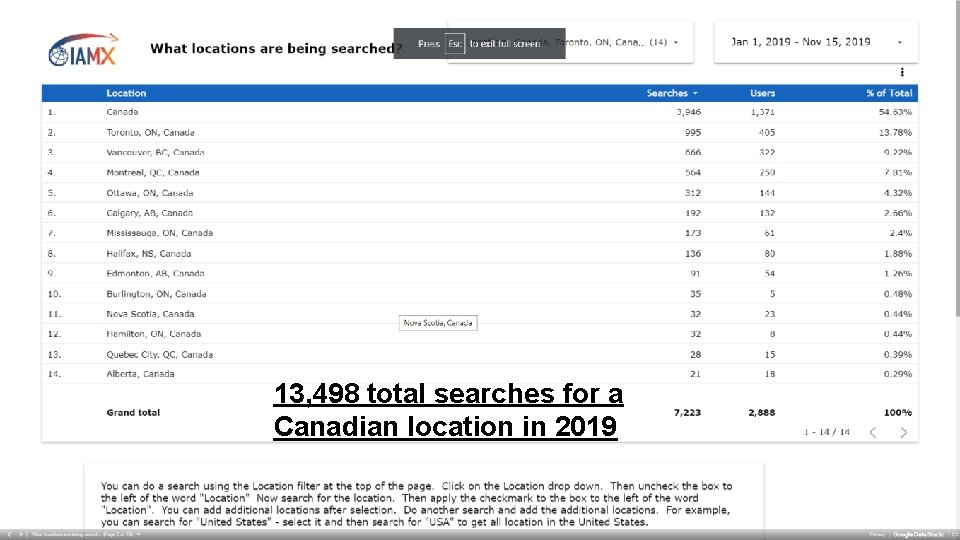960x540 pixels.
Task: Click the vertical scrollbar on the right
Action: point(957,159)
